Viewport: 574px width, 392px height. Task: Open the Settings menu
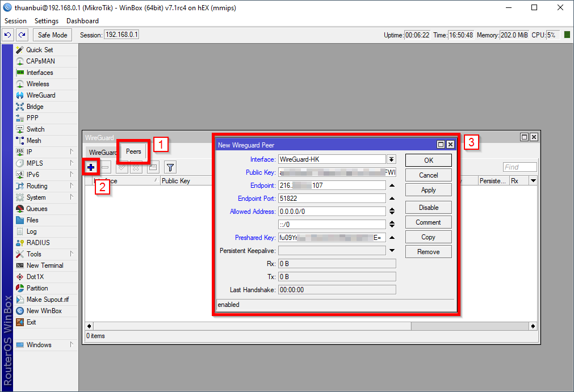pos(47,21)
